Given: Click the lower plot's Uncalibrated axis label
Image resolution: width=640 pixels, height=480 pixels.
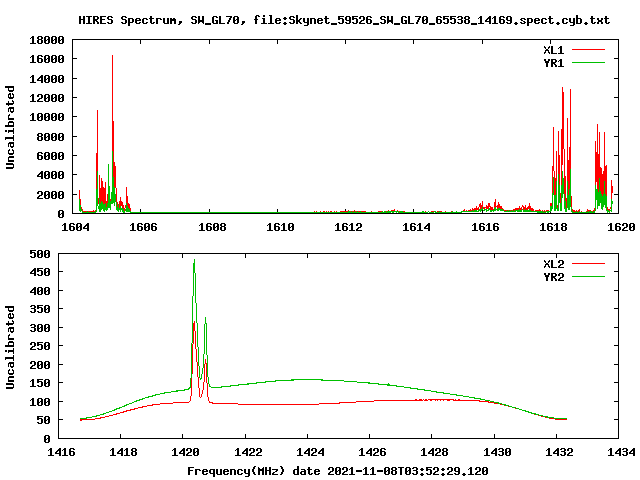Looking at the screenshot, I should click(10, 347).
